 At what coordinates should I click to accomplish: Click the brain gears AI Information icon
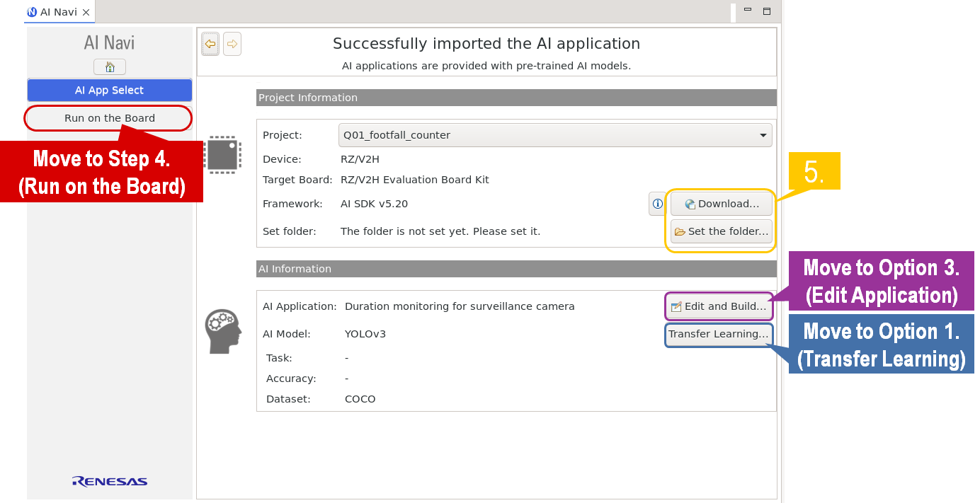(222, 331)
